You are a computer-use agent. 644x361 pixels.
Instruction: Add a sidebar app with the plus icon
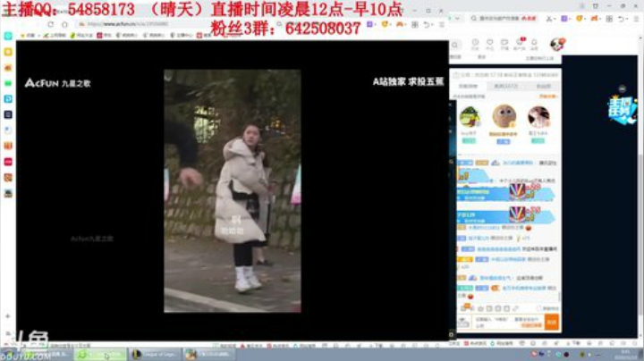click(x=8, y=316)
